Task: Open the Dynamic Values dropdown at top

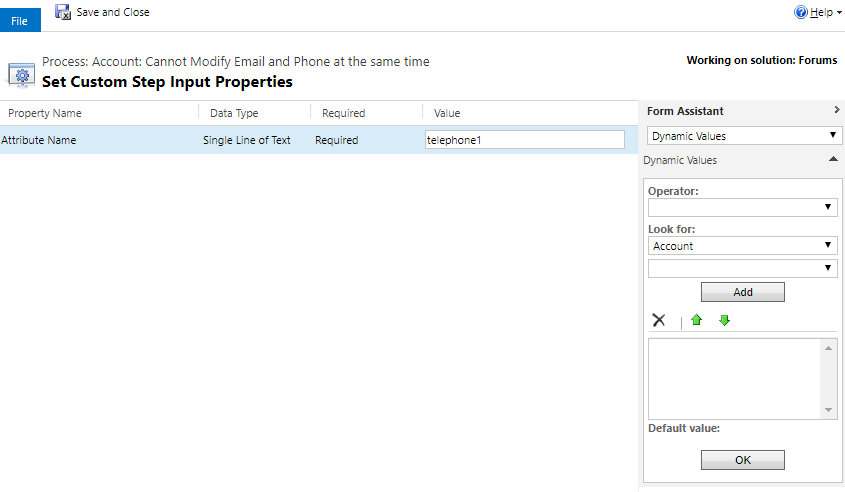Action: coord(742,136)
